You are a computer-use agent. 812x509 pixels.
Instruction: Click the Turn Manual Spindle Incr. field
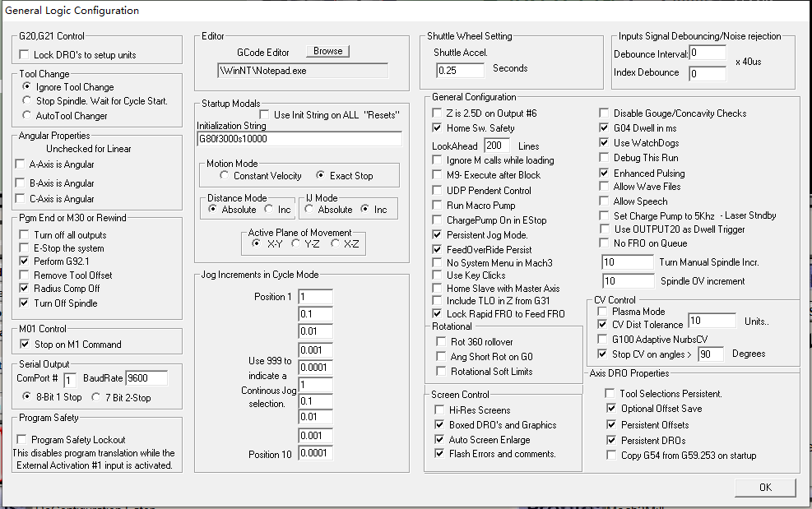point(628,262)
